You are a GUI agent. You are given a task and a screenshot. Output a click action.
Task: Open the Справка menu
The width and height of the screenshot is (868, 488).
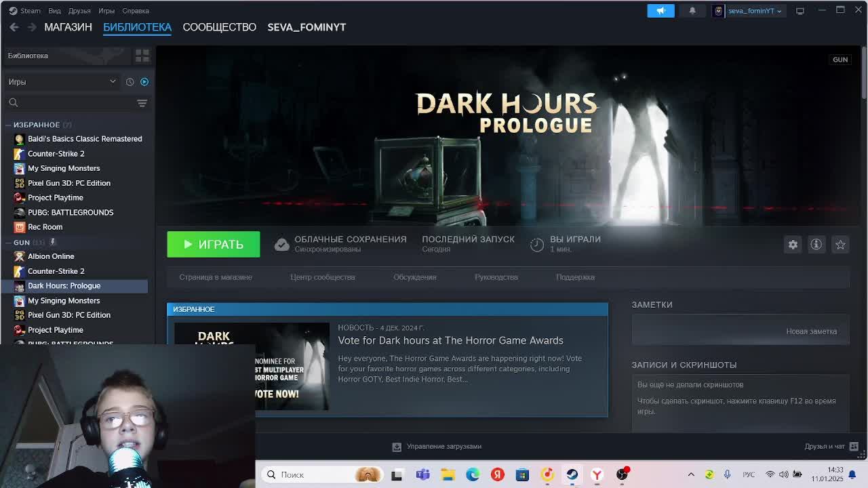136,11
